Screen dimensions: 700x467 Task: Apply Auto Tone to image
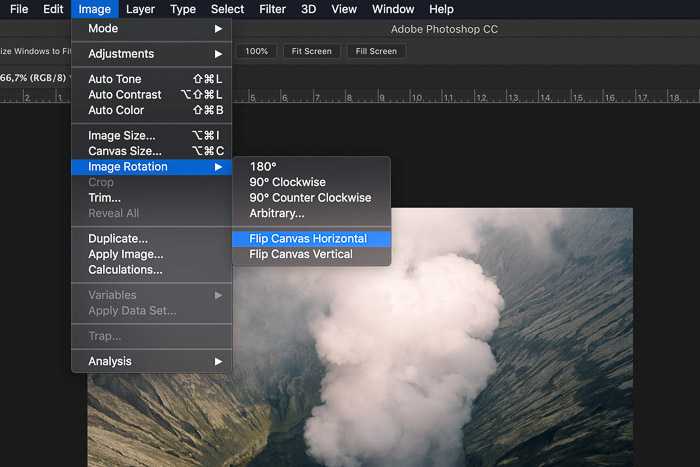click(x=115, y=79)
